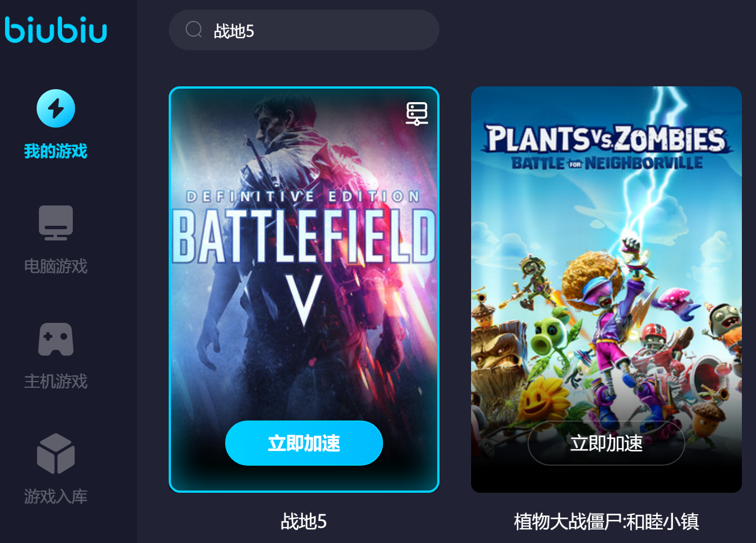Select the Battlefield V soldier cover art
The height and width of the screenshot is (543, 756).
tap(304, 290)
